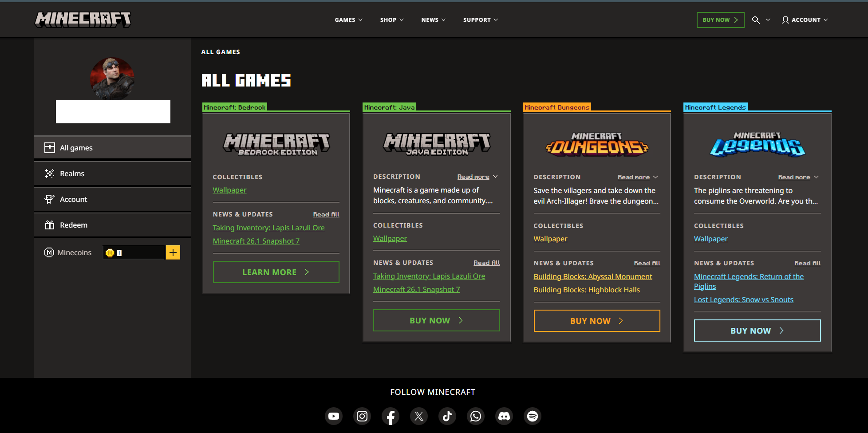The image size is (868, 433).
Task: Open the Facebook social icon
Action: [391, 416]
